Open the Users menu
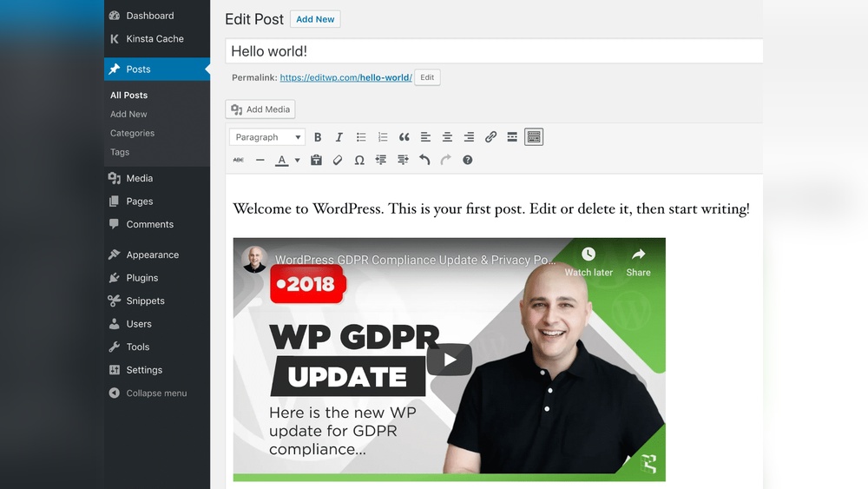The image size is (868, 489). [x=156, y=324]
